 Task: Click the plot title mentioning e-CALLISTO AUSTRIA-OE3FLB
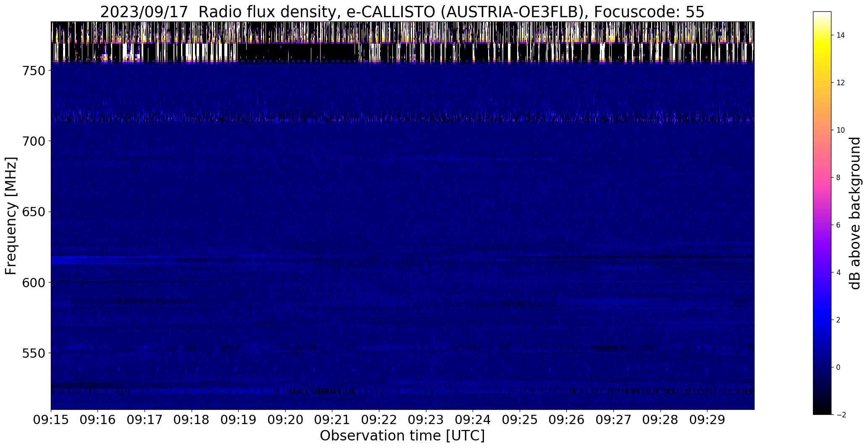402,12
